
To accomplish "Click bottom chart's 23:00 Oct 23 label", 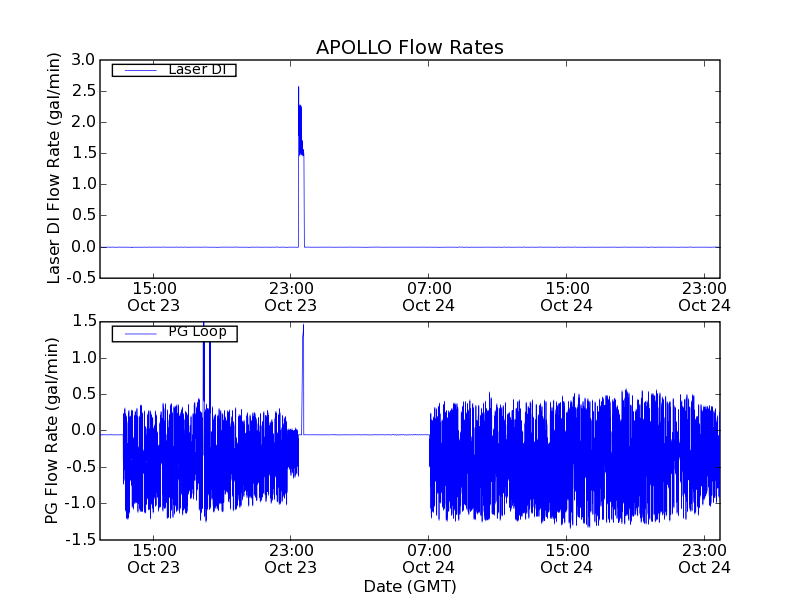I will click(x=291, y=559).
